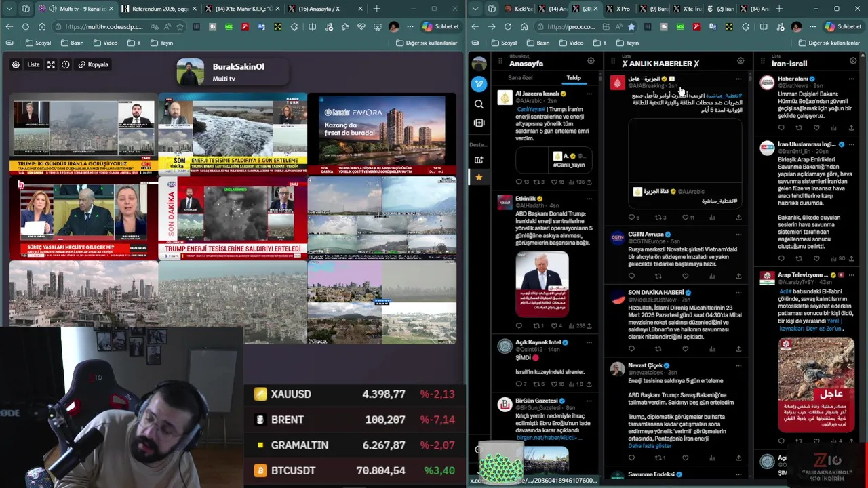Like the İran Uluslararası post

816,258
